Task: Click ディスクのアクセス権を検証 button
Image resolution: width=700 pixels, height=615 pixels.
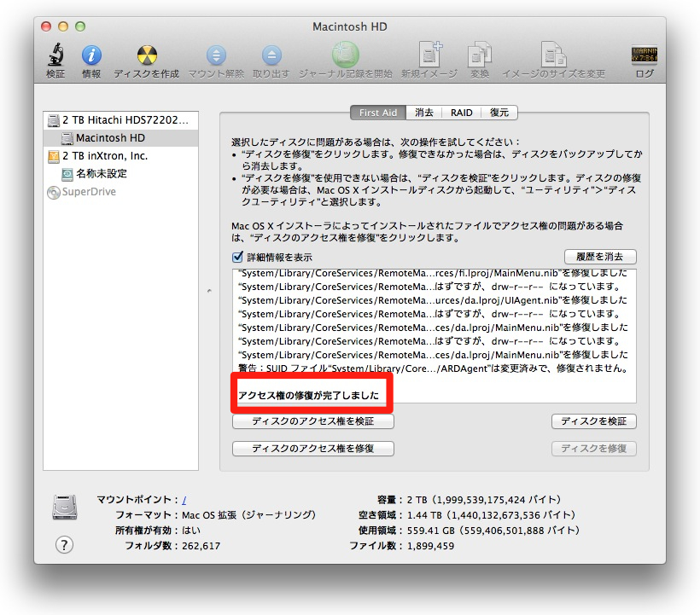Action: point(313,421)
